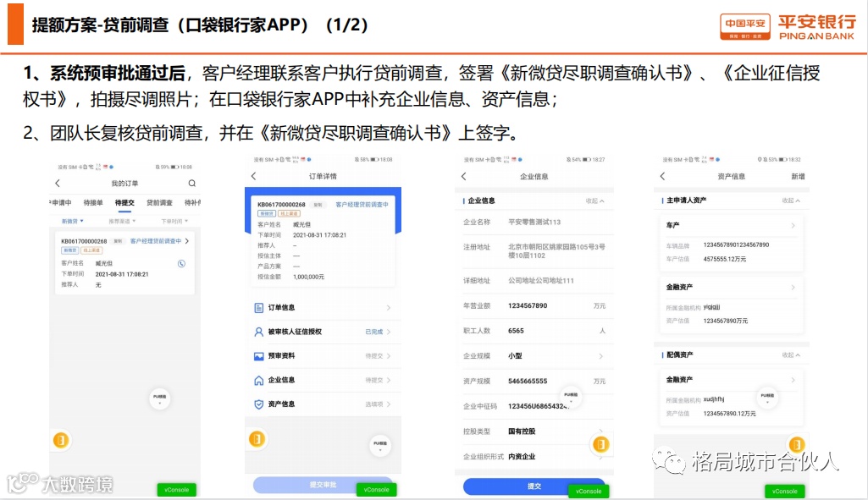Select the 待提交 tab
This screenshot has height=500, width=868.
tap(124, 203)
